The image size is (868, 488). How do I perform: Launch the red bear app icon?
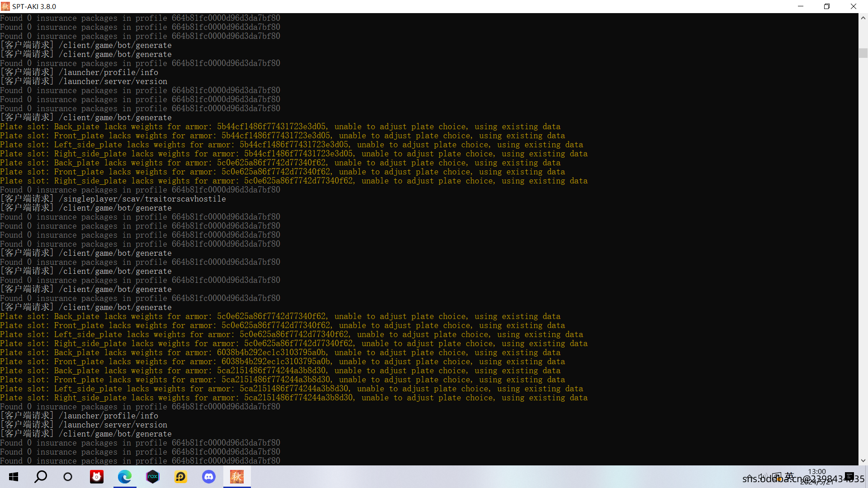pos(97,477)
